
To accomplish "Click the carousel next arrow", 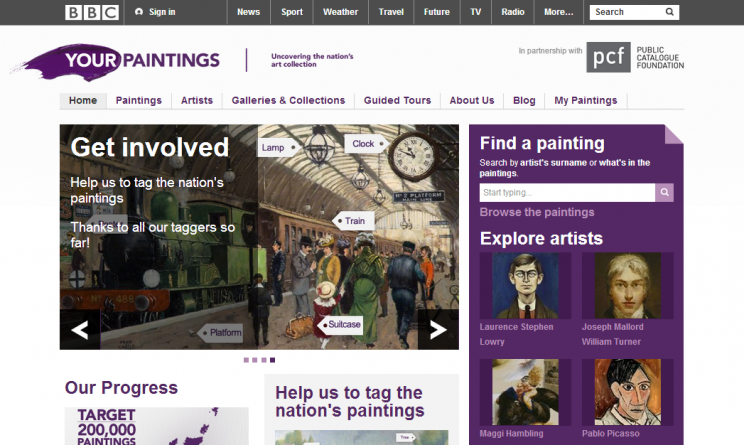I will (x=438, y=330).
